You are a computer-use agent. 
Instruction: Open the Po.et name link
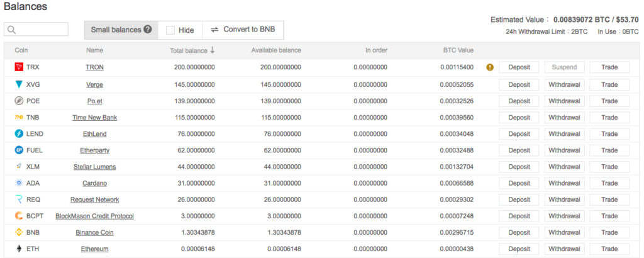94,101
